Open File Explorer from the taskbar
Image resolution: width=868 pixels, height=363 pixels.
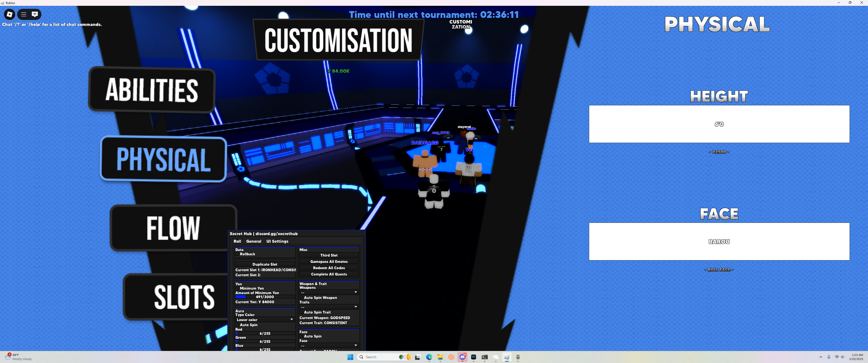tap(440, 357)
